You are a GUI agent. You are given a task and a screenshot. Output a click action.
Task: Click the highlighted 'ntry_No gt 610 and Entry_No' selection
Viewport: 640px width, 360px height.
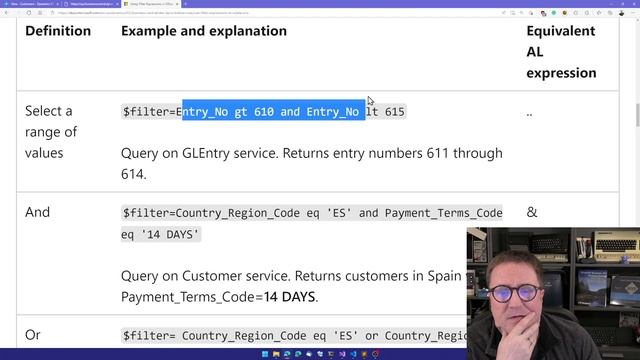point(273,110)
